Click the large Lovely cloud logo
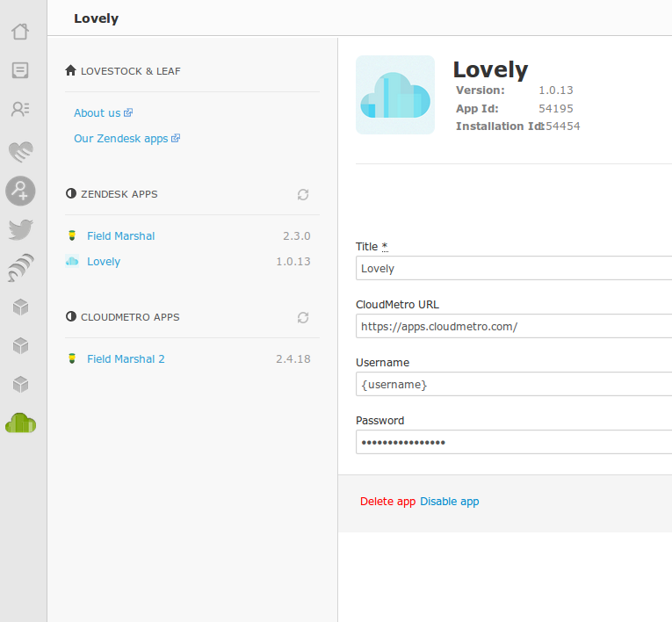Image resolution: width=672 pixels, height=622 pixels. [395, 95]
